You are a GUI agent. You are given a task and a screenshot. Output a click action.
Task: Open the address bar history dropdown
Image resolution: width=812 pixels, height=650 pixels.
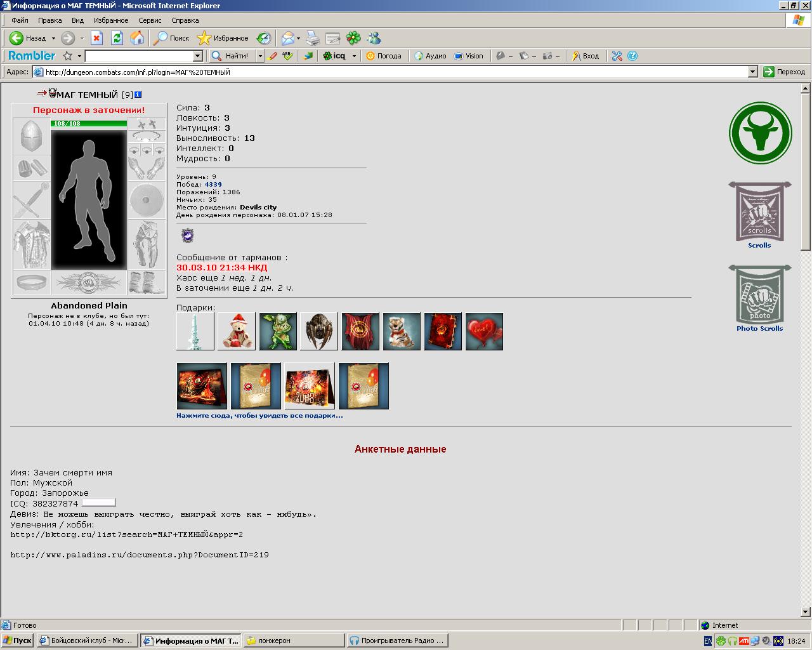(753, 72)
